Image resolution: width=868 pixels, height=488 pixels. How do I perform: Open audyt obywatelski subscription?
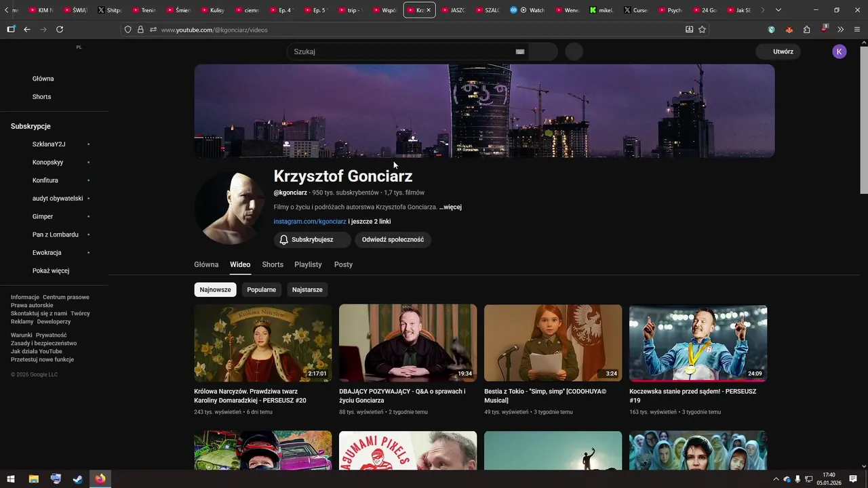pyautogui.click(x=58, y=199)
